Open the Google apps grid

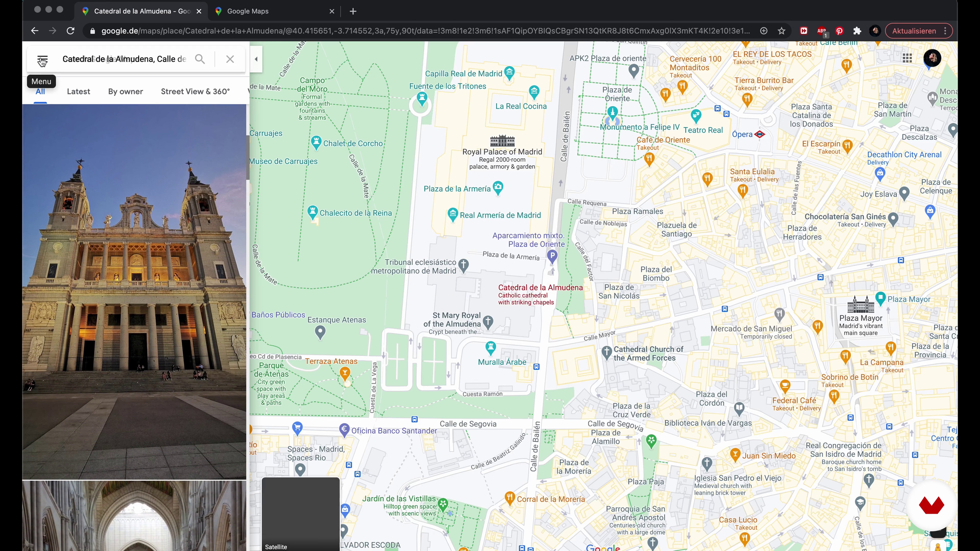[x=907, y=58]
